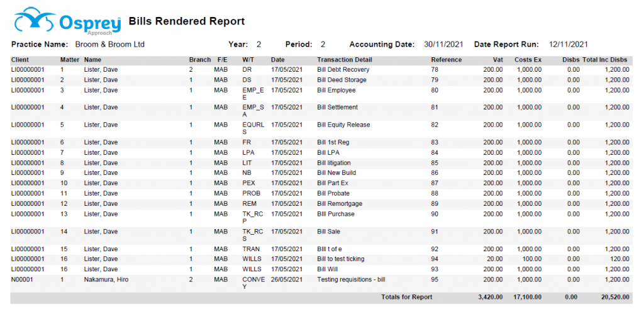Click the Branch column header
The width and height of the screenshot is (644, 309).
click(x=200, y=60)
